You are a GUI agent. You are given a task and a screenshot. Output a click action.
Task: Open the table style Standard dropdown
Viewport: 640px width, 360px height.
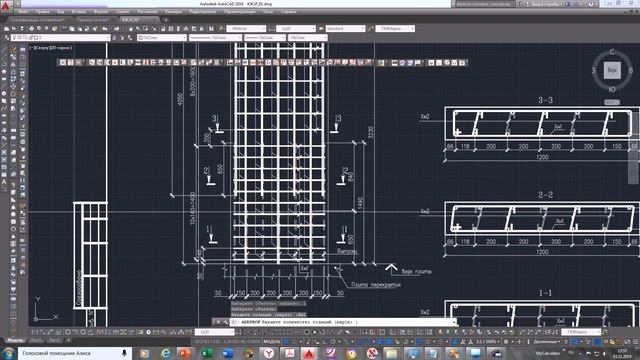pyautogui.click(x=345, y=29)
